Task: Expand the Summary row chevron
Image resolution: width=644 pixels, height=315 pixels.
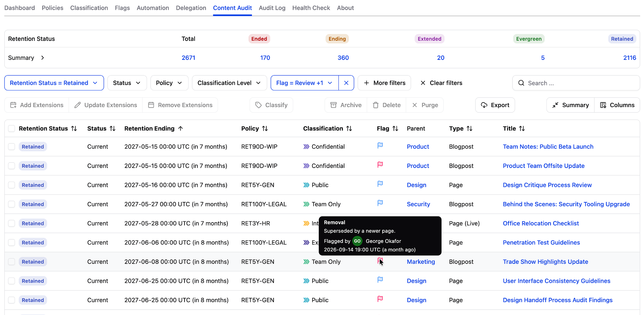Action: tap(42, 58)
